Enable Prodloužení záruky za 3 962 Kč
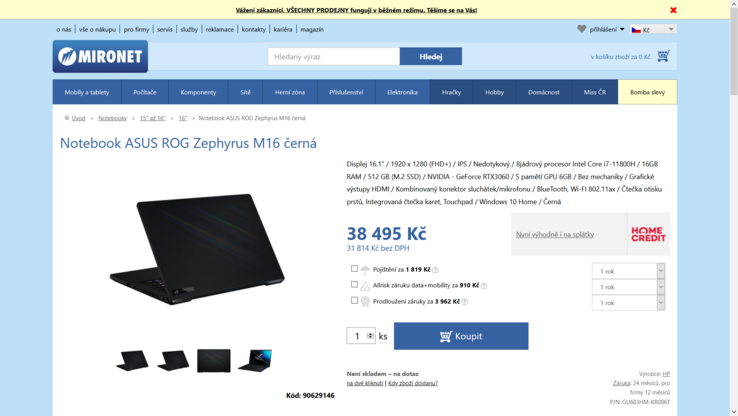738x416 pixels. click(x=354, y=300)
